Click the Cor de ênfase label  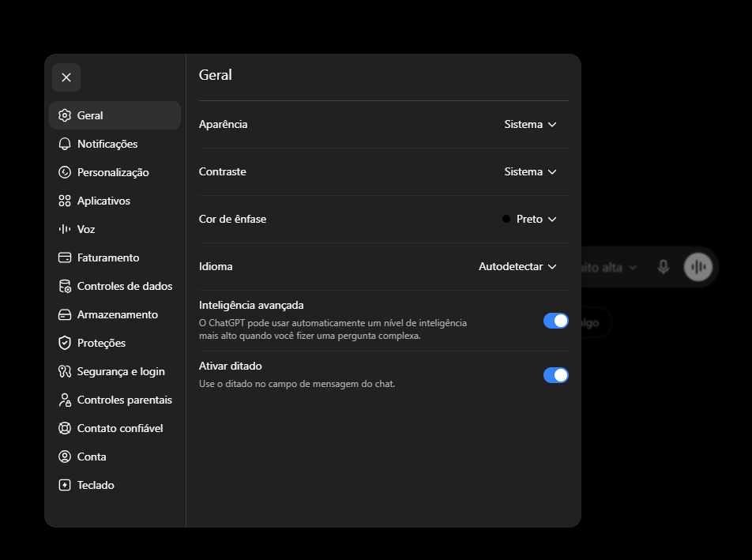(x=232, y=219)
